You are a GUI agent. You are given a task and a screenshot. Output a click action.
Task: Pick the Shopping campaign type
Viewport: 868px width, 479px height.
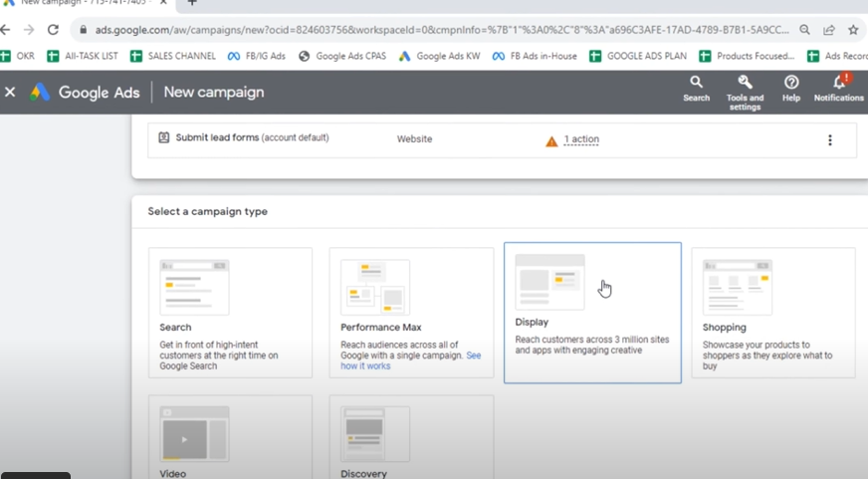pos(772,312)
